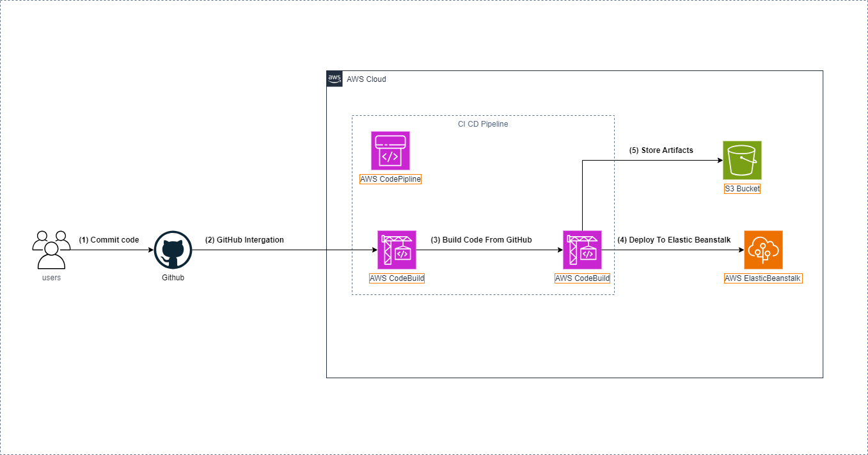
Task: Select the green S3 Bucket icon
Action: [742, 160]
